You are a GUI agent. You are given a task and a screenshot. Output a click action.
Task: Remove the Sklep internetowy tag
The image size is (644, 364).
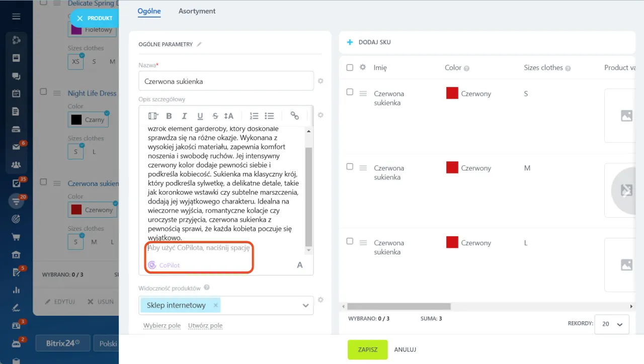[216, 305]
